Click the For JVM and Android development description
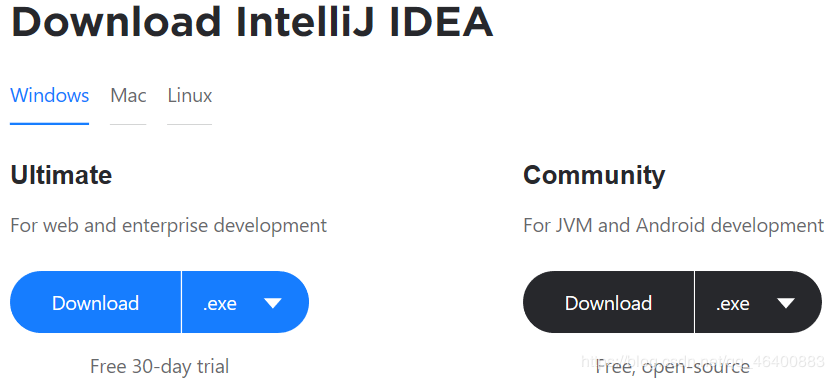Screen dimensions: 834x380 point(673,226)
